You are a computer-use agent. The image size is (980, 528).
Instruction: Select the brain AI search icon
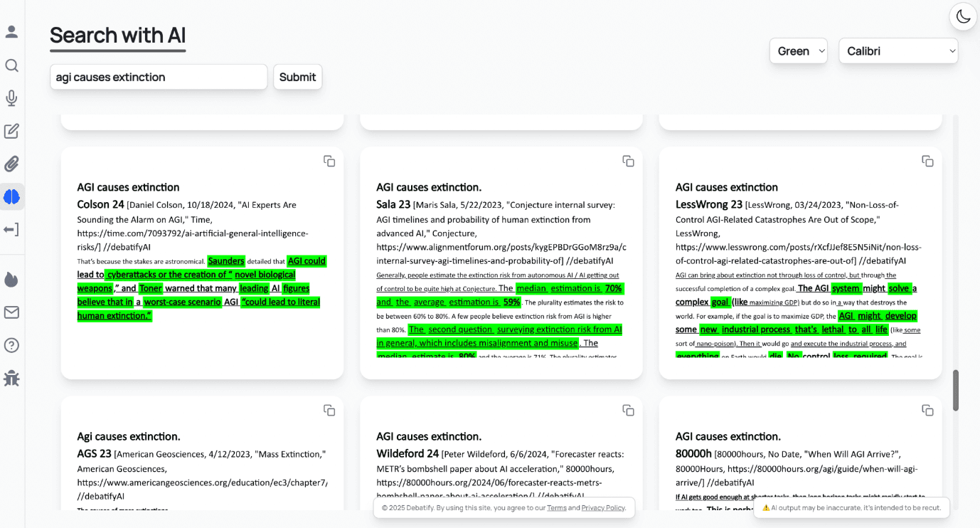click(x=11, y=196)
